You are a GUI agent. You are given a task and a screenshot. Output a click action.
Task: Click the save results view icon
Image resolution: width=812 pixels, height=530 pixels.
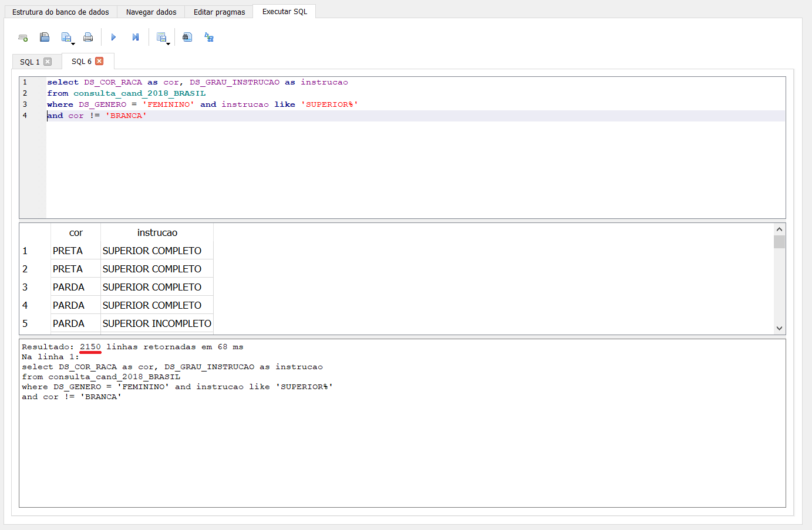[x=161, y=38]
